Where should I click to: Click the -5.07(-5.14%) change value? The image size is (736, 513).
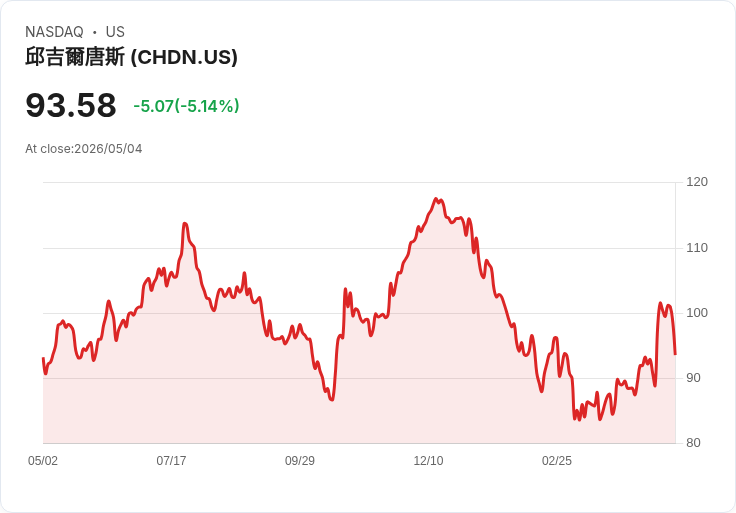(186, 106)
